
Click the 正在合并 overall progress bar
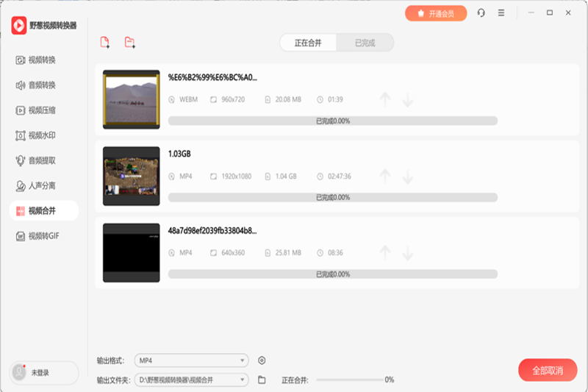click(349, 379)
